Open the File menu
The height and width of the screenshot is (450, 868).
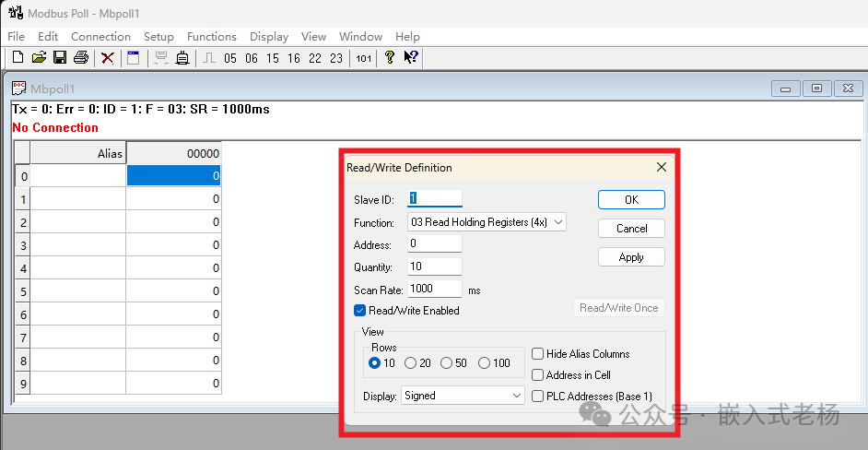[16, 37]
